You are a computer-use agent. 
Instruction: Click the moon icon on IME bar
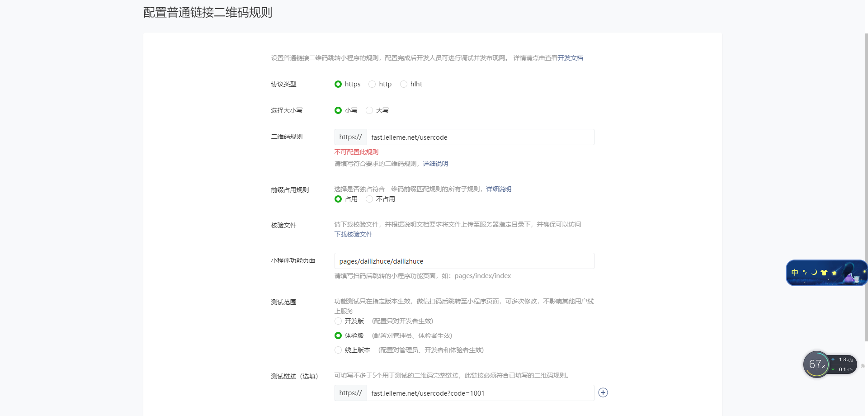click(814, 272)
